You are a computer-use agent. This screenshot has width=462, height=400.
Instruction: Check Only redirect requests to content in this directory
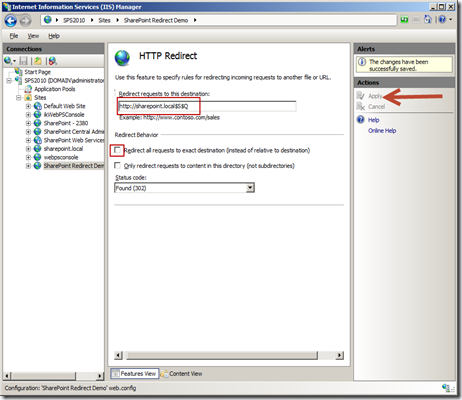coord(117,165)
